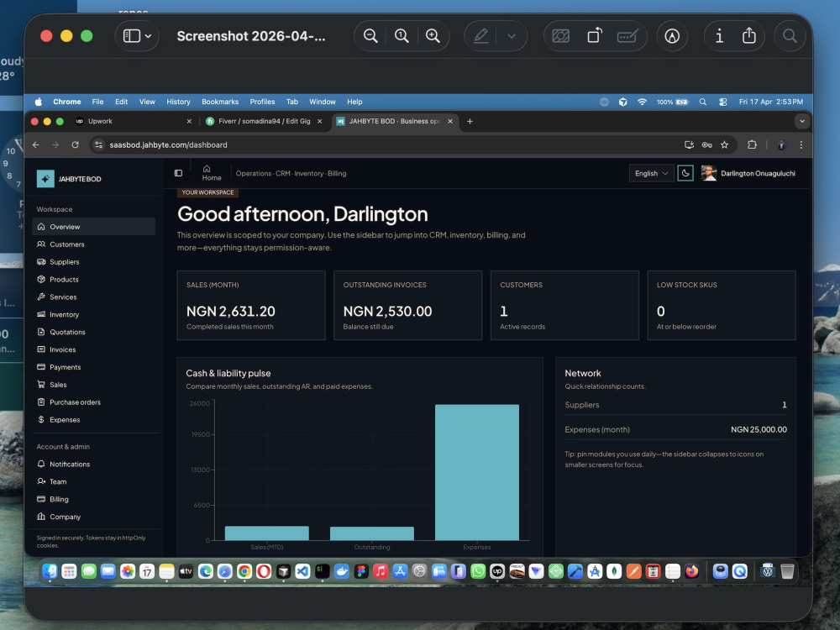This screenshot has height=630, width=840.
Task: Click remove background icon in Preview toolbar
Action: tap(560, 36)
